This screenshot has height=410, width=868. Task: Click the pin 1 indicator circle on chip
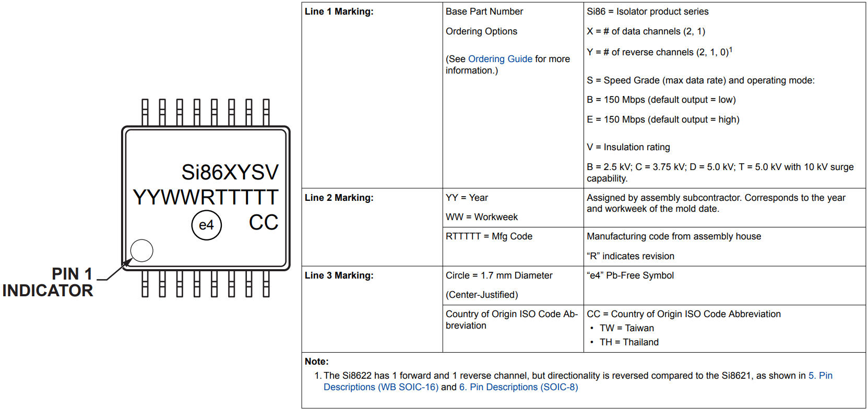tap(141, 250)
